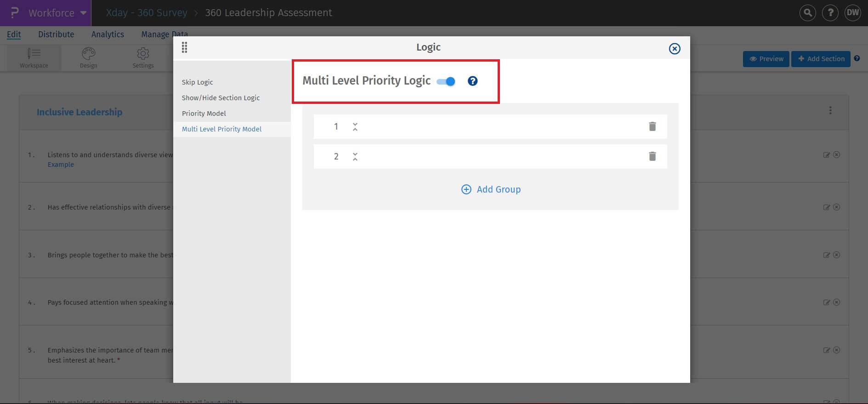Expand group 2 with its chevron

tap(355, 157)
